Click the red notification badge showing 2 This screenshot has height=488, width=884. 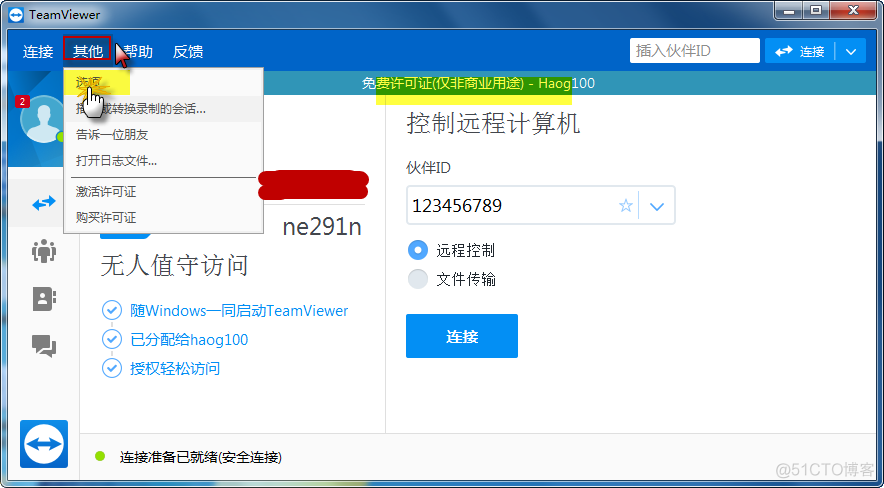tap(22, 101)
